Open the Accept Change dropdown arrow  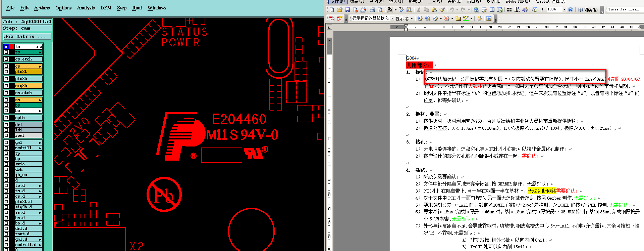click(x=441, y=18)
